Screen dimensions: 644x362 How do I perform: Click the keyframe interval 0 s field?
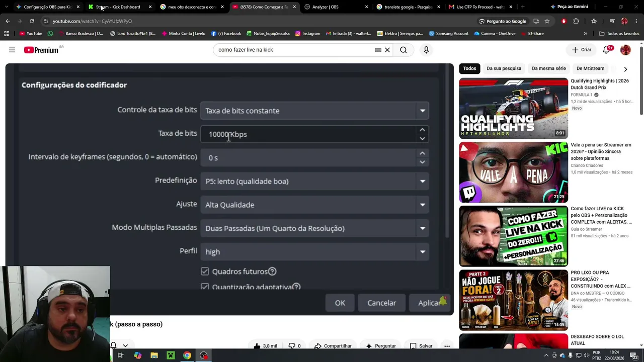click(308, 158)
